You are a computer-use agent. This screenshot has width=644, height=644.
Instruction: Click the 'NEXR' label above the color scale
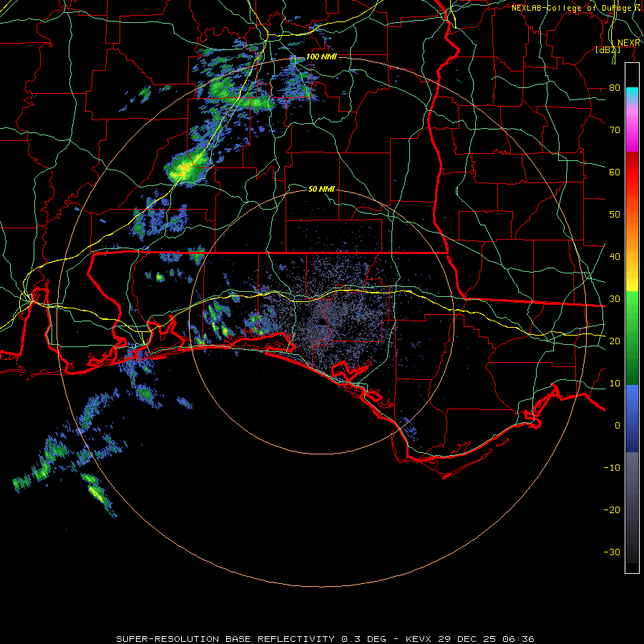(629, 43)
